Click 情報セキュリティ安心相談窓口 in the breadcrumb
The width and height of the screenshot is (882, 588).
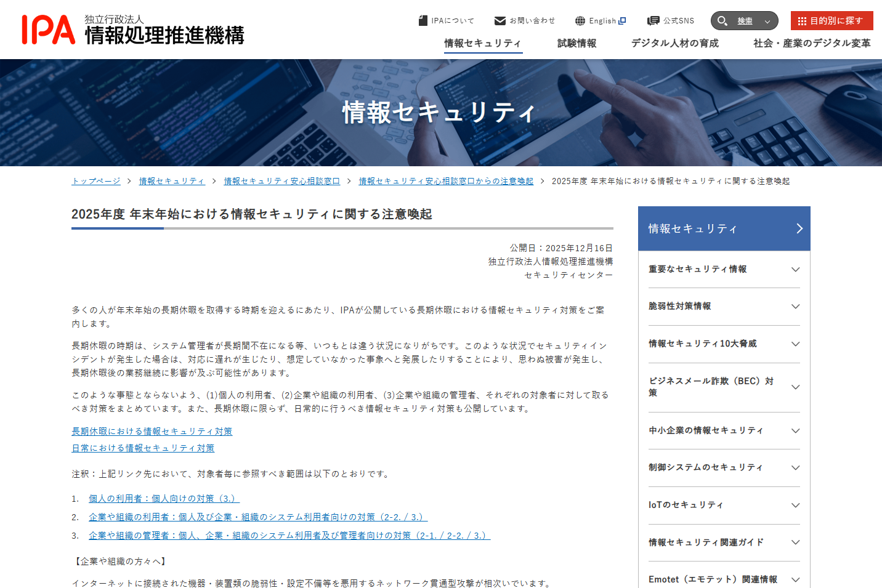coord(280,181)
